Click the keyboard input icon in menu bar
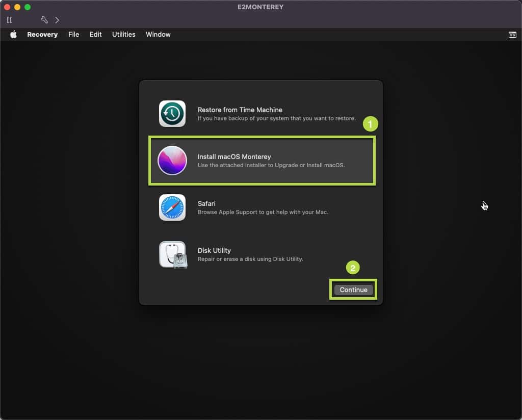 coord(512,35)
